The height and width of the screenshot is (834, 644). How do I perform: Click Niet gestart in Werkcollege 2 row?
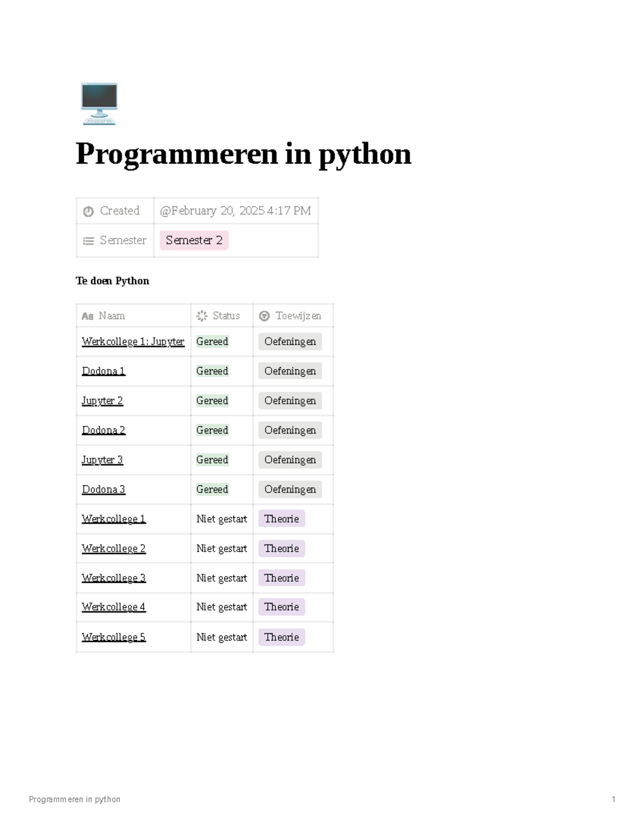222,548
